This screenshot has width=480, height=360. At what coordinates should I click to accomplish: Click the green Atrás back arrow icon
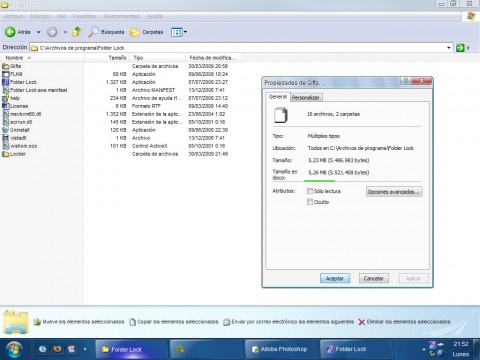pos(10,32)
